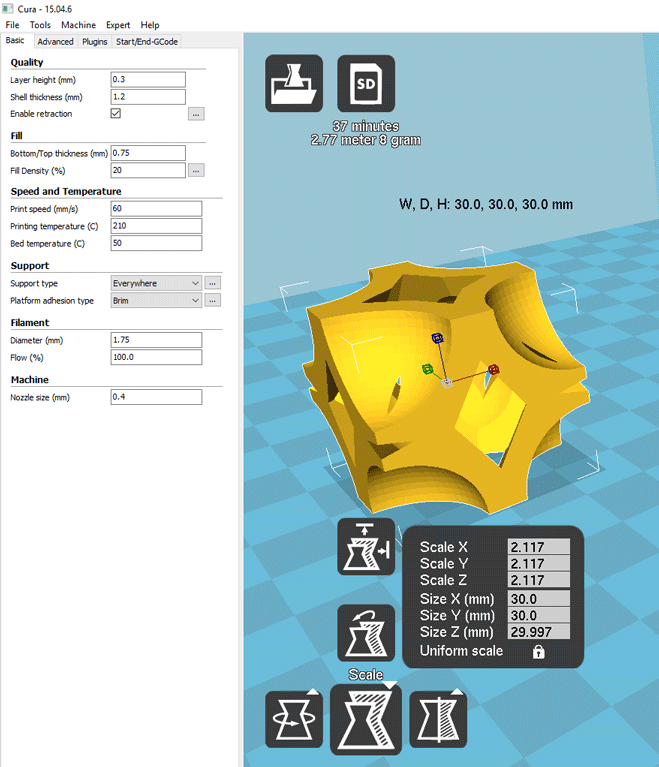Select the Rotate tool icon
Image resolution: width=659 pixels, height=767 pixels.
(294, 719)
